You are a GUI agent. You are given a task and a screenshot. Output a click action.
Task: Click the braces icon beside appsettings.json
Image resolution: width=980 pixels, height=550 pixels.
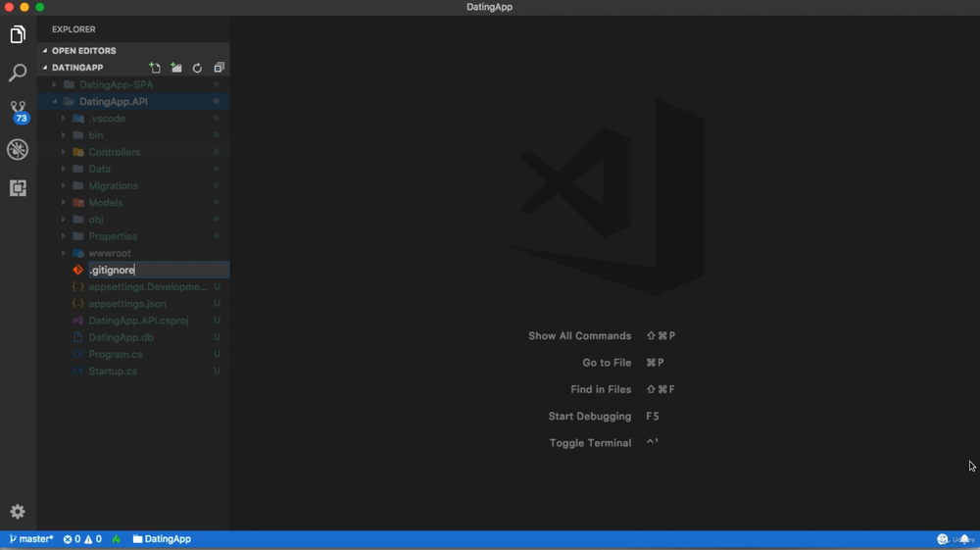tap(78, 304)
